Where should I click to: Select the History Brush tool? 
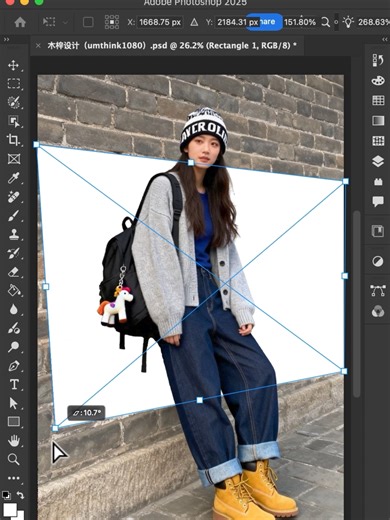14,253
